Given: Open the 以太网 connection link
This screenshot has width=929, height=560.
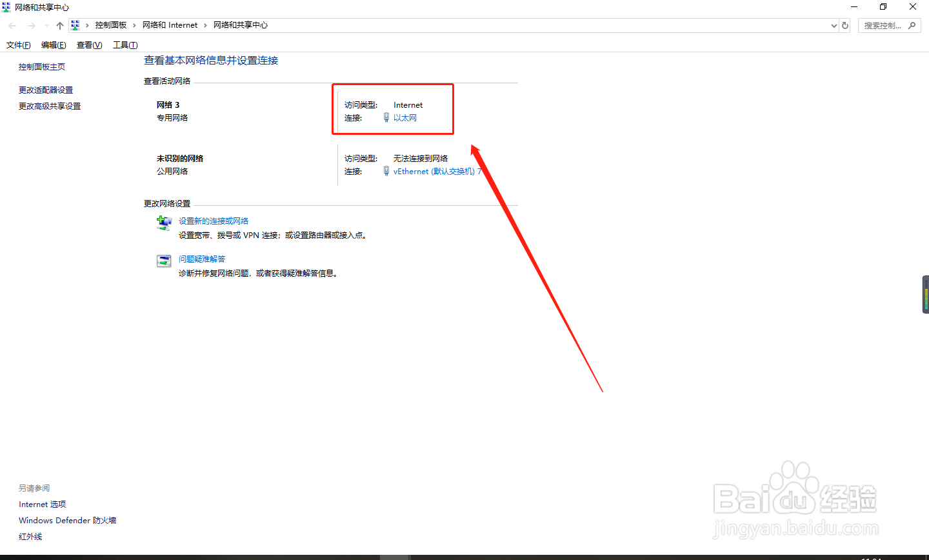Looking at the screenshot, I should (x=405, y=118).
